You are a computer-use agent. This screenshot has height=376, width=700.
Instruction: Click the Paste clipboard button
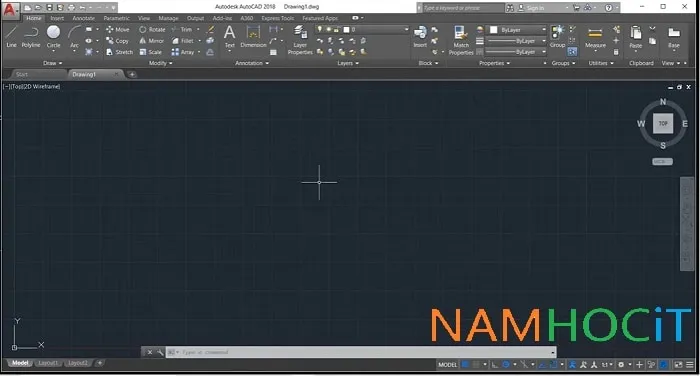[x=636, y=38]
